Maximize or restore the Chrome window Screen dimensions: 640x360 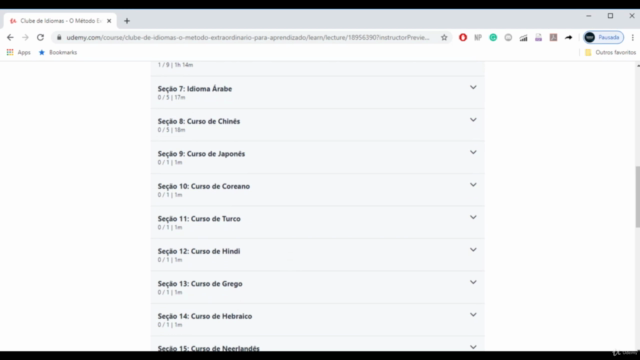[x=610, y=16]
